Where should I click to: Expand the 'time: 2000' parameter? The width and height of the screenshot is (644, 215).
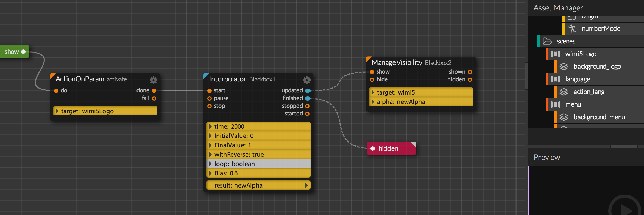coord(210,126)
